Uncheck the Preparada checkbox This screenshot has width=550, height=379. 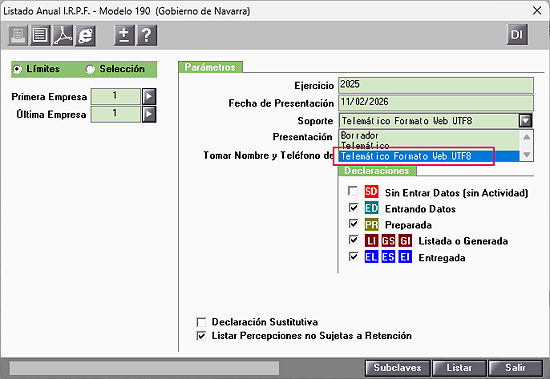[353, 224]
